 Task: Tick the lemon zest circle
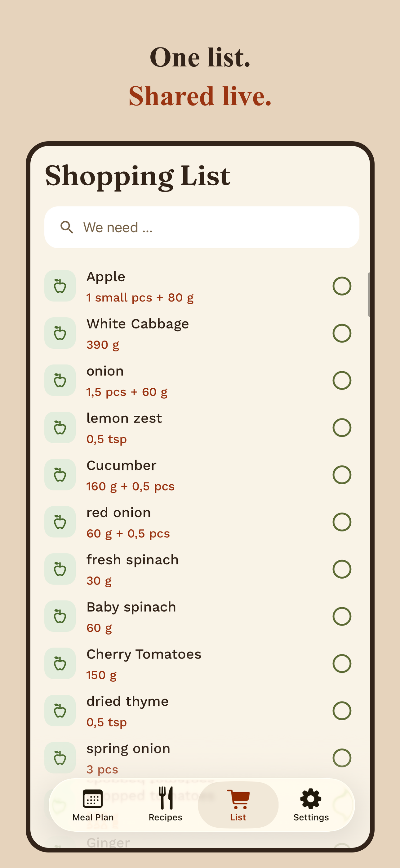pyautogui.click(x=342, y=427)
